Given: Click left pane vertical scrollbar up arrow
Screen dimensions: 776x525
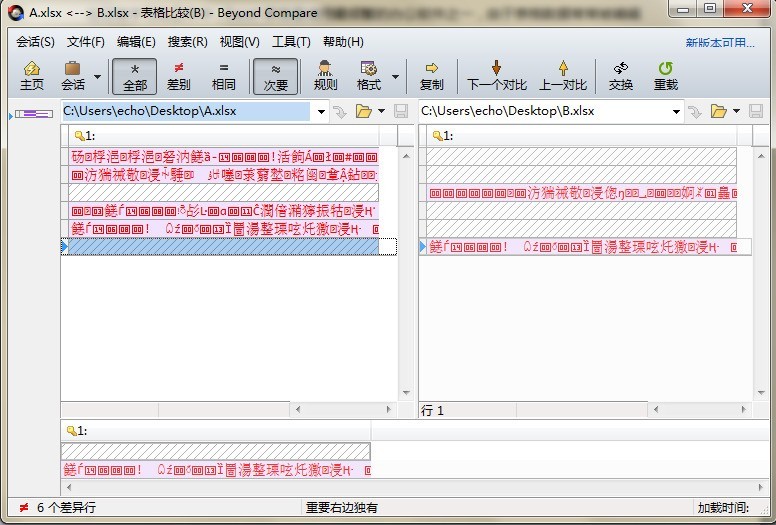Looking at the screenshot, I should [x=406, y=156].
